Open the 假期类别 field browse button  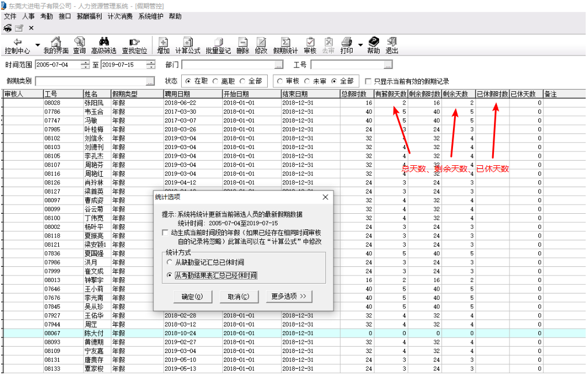click(151, 81)
